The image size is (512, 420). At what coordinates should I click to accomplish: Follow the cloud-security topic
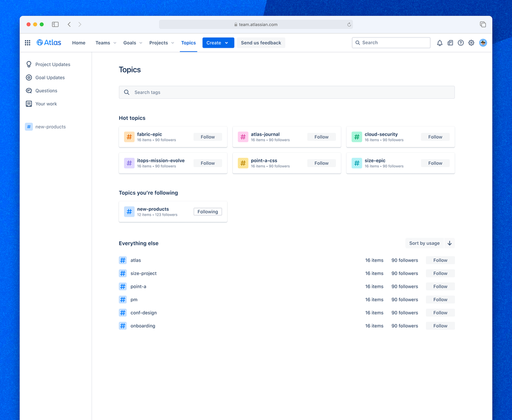point(435,137)
